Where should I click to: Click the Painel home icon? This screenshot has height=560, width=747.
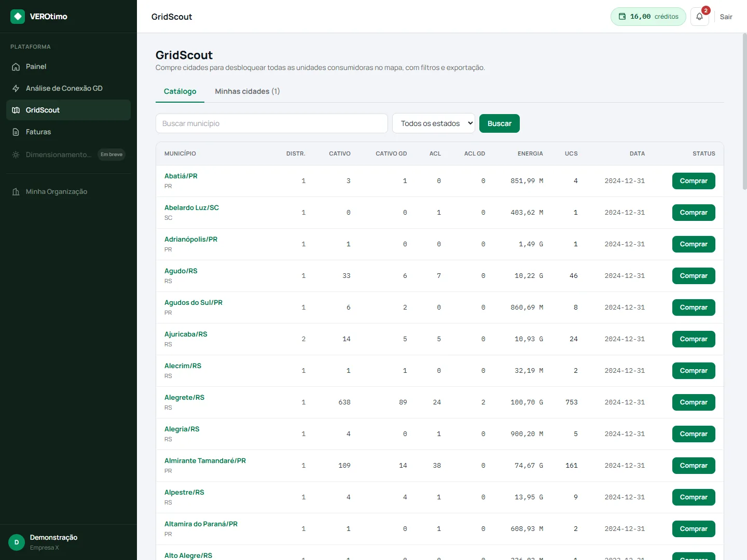[x=16, y=67]
